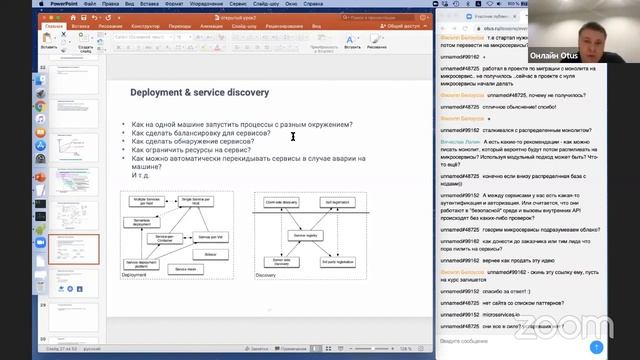Viewport: 640px width, 360px height.
Task: Open the font name combo box
Action: (142, 37)
